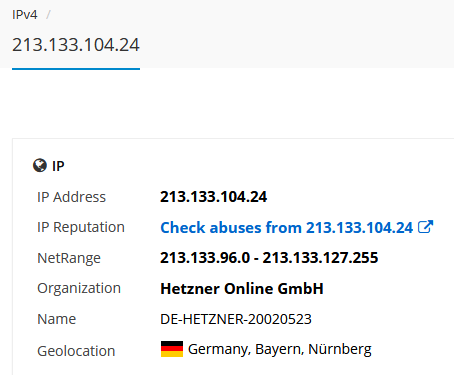Click the Germany, Bayern, Nürnberg geolocation text

[280, 349]
